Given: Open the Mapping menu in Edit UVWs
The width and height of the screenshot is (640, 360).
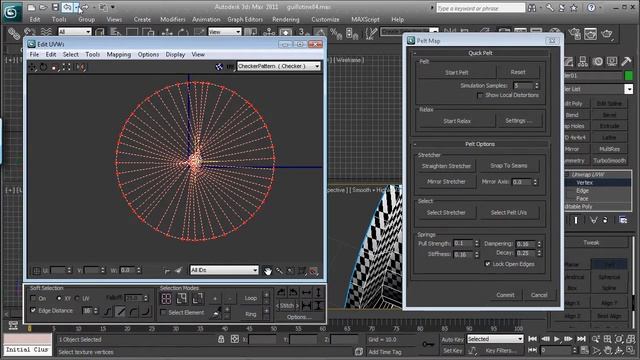Looking at the screenshot, I should [119, 54].
